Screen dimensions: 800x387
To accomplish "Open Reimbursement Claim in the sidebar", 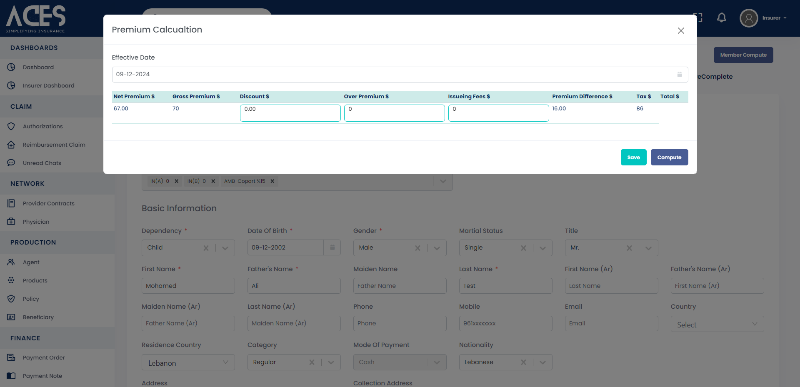I will tap(54, 145).
